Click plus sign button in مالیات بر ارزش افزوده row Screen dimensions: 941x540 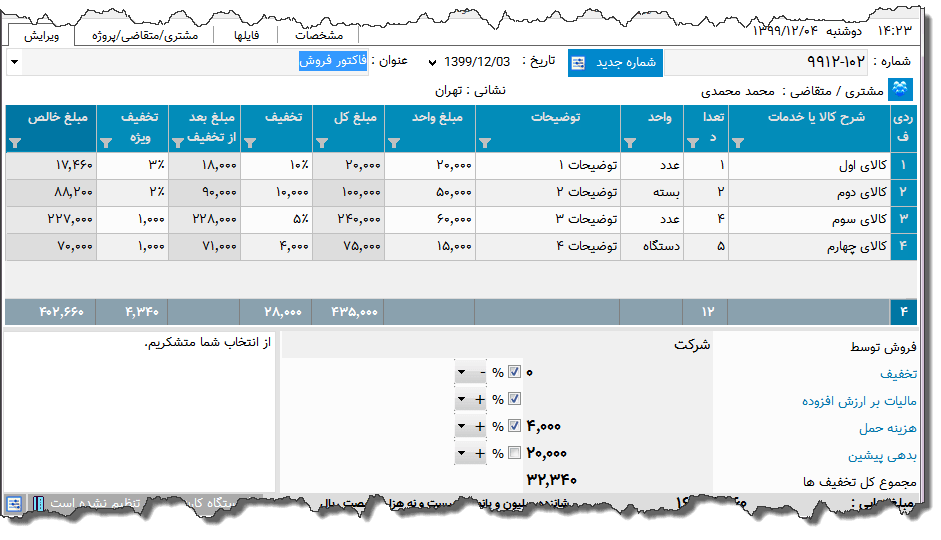(480, 400)
